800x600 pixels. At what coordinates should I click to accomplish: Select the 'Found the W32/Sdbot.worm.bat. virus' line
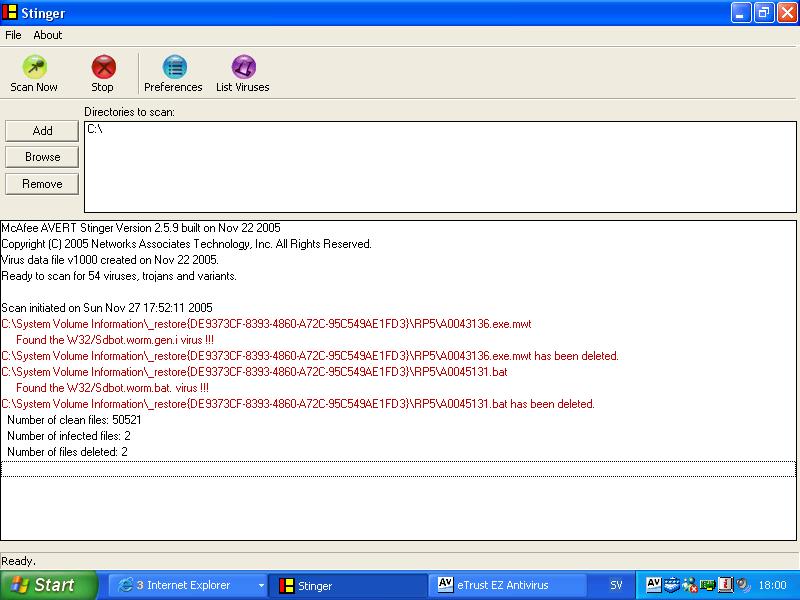click(x=112, y=388)
